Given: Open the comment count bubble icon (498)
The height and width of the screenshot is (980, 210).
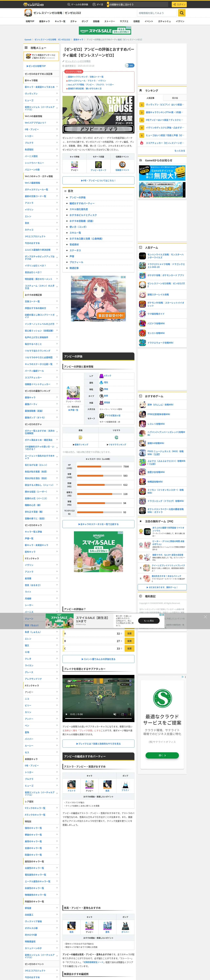Looking at the screenshot, I should [x=129, y=65].
